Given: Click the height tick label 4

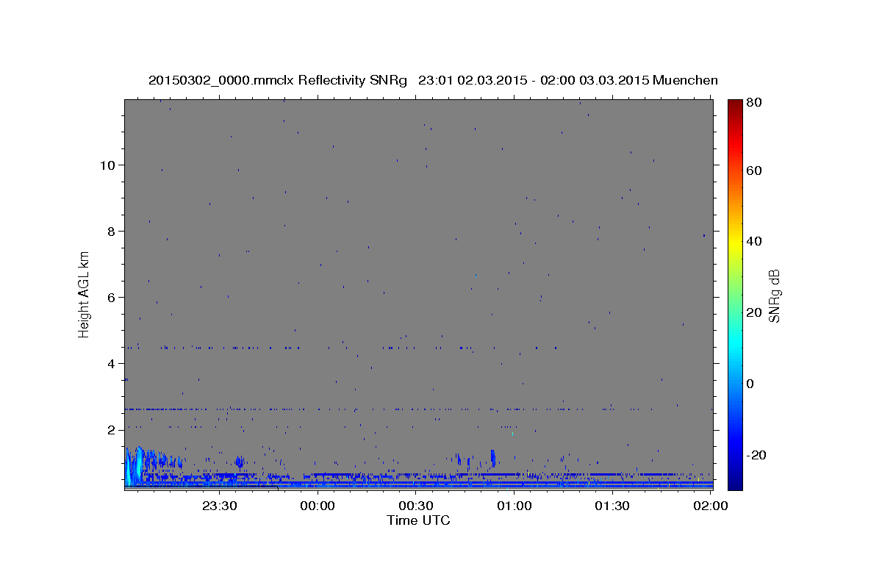Looking at the screenshot, I should click(x=112, y=363).
